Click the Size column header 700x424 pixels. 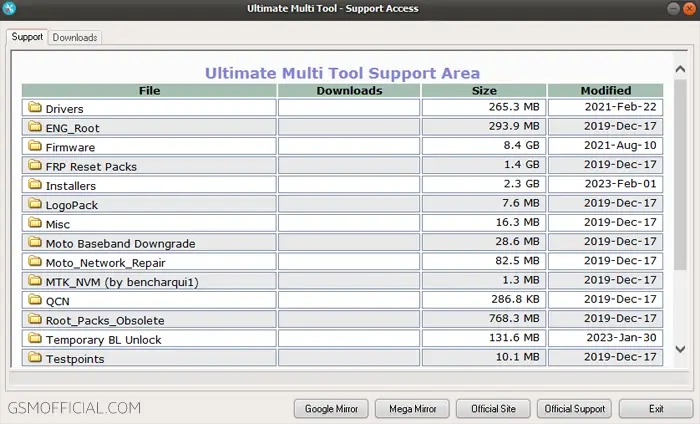pos(484,91)
